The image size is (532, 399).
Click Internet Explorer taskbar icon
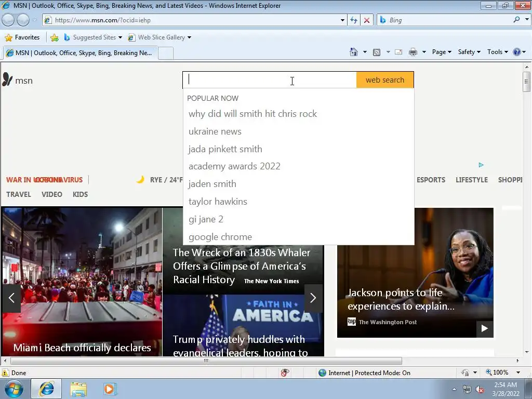point(46,389)
